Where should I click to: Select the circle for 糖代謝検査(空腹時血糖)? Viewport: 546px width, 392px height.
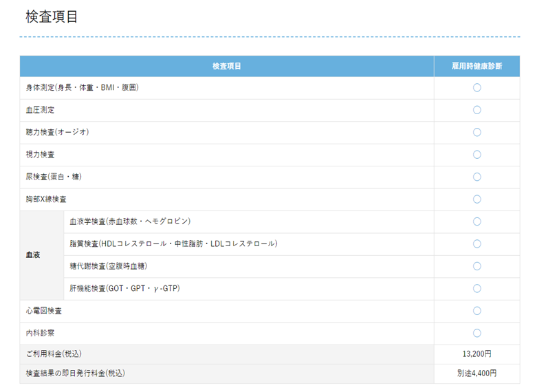(477, 266)
